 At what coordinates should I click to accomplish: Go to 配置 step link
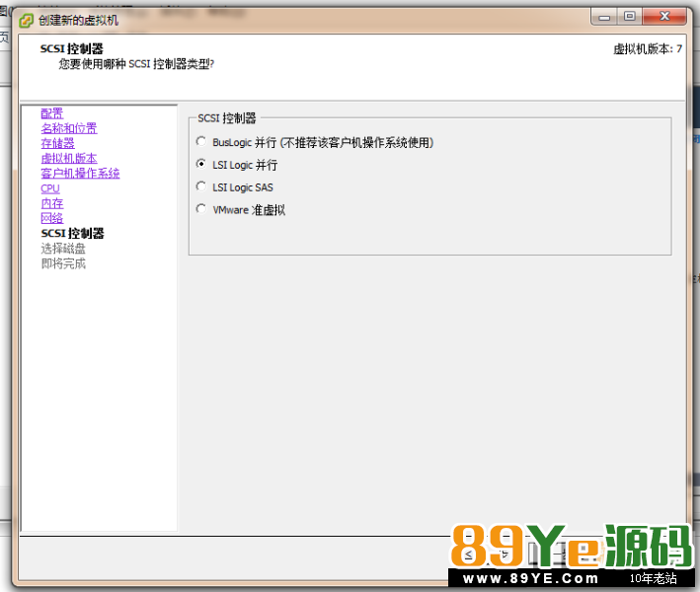point(51,113)
